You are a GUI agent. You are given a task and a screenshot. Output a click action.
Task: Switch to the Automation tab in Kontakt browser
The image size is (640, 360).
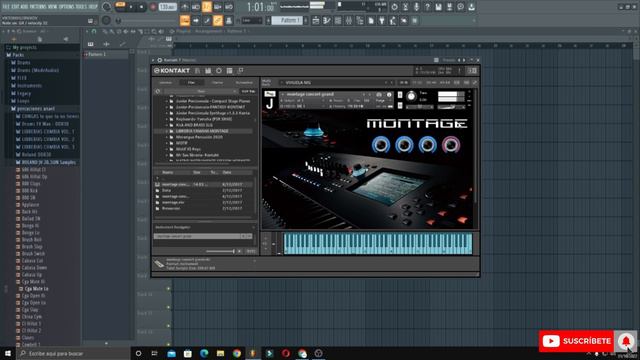244,82
